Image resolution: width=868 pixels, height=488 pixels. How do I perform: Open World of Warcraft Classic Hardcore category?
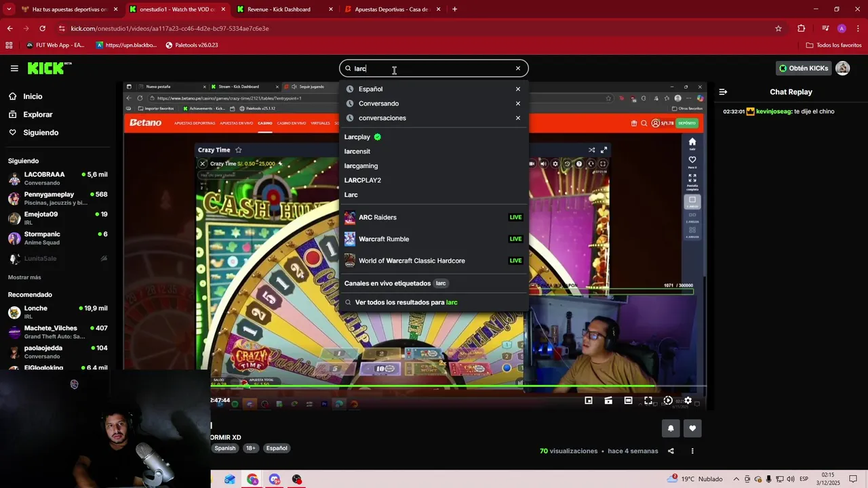click(433, 261)
